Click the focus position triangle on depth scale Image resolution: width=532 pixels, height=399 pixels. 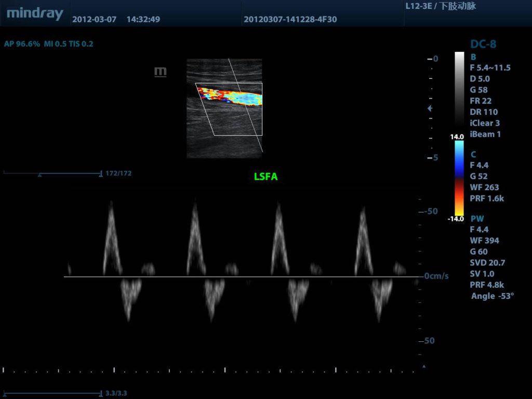(429, 109)
